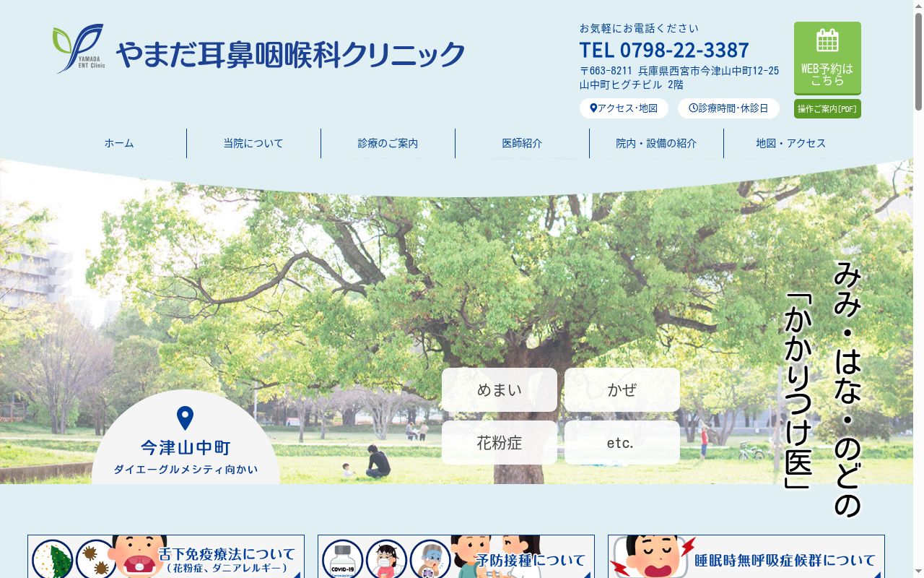This screenshot has width=924, height=578.
Task: Open the 予防接種について banner
Action: click(x=456, y=556)
